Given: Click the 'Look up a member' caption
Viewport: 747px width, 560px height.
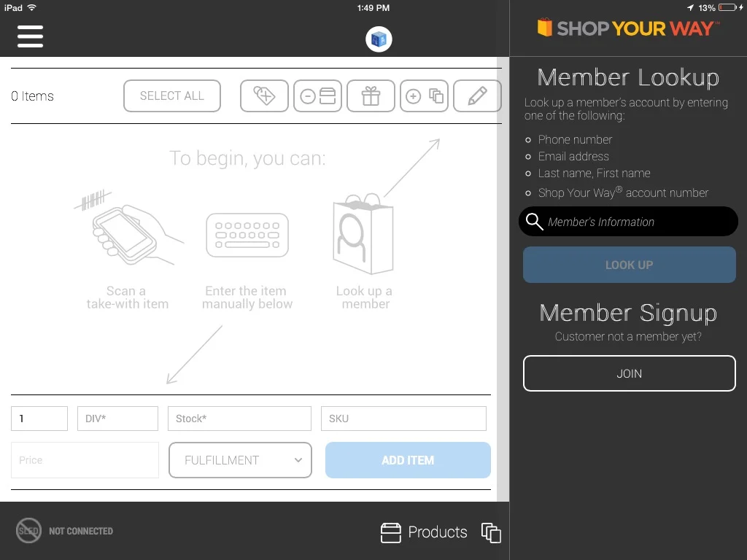Looking at the screenshot, I should (x=365, y=297).
